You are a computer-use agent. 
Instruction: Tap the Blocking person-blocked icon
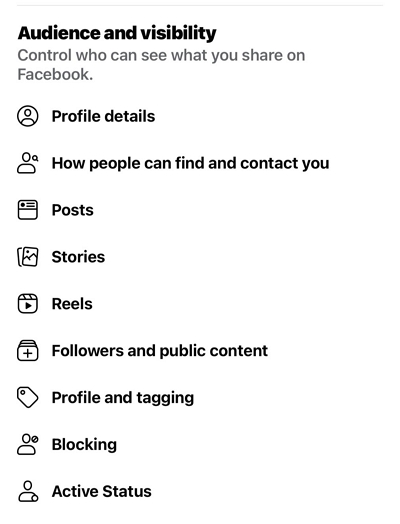point(28,444)
